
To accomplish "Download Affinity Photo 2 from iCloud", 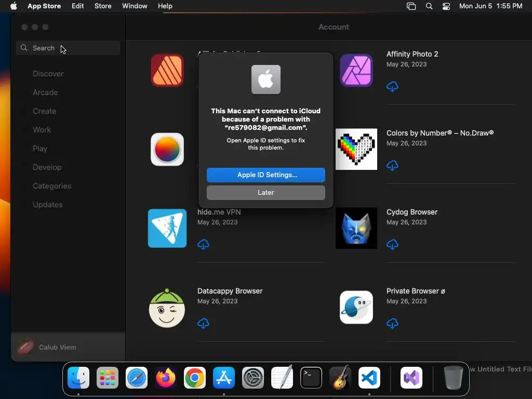I will pos(392,86).
